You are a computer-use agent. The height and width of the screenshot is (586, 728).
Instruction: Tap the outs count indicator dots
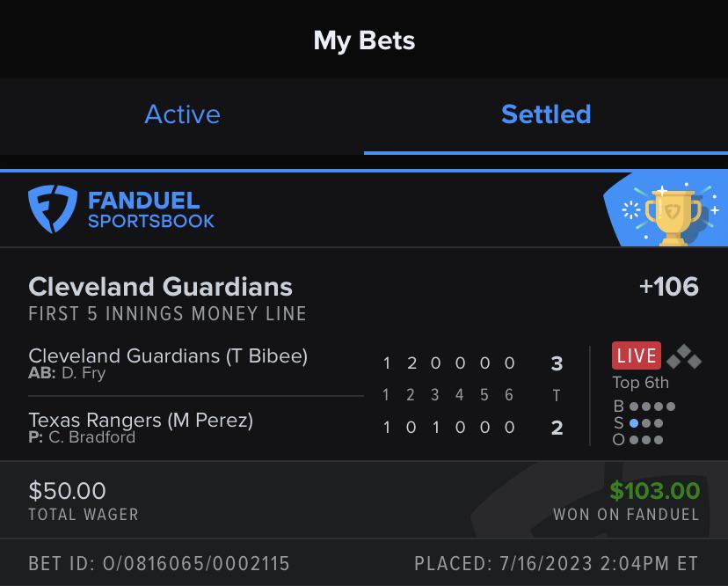click(x=645, y=440)
